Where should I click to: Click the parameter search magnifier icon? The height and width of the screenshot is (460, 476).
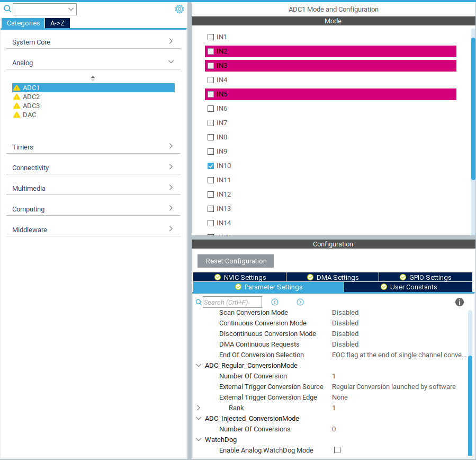click(199, 302)
